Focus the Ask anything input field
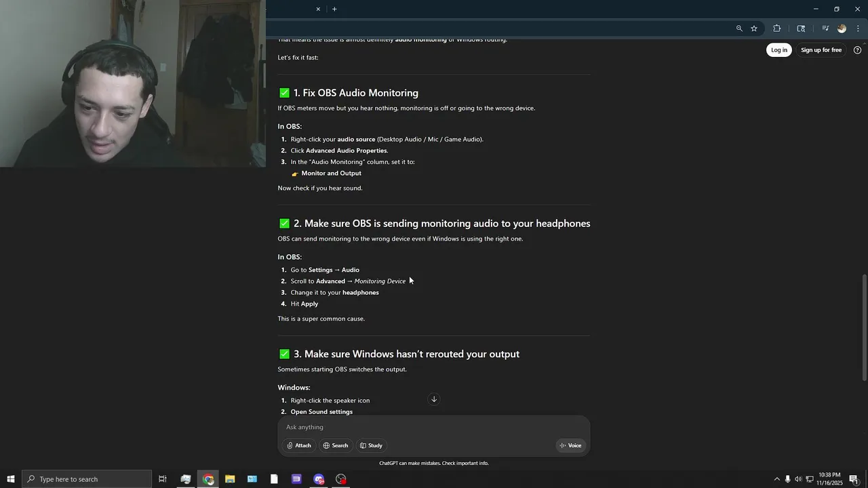868x488 pixels. coord(434,427)
